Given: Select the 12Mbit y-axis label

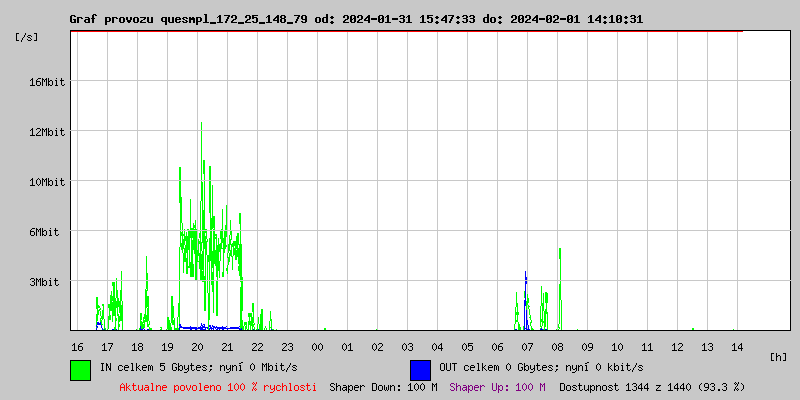Looking at the screenshot, I should click(46, 132).
